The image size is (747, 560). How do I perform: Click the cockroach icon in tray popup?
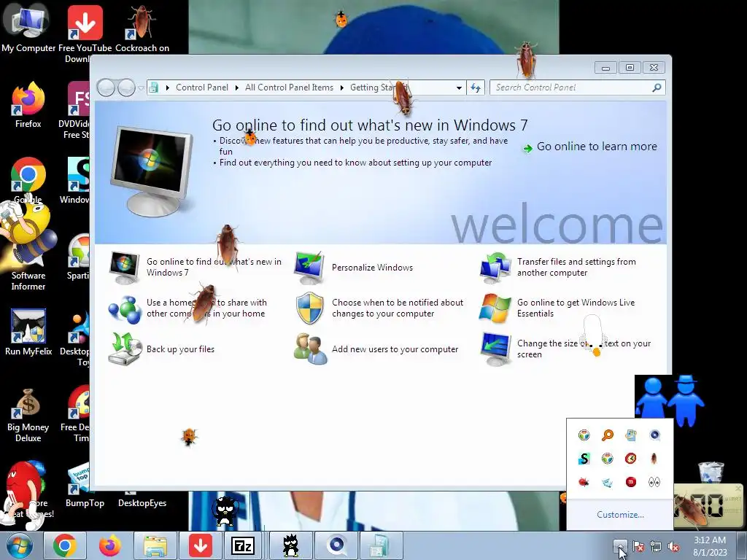pyautogui.click(x=654, y=459)
